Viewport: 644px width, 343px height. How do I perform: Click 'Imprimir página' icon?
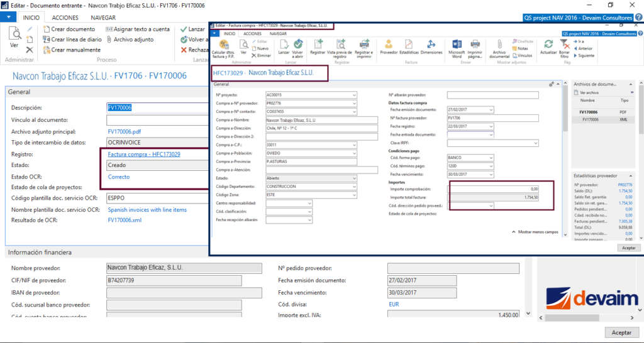475,45
